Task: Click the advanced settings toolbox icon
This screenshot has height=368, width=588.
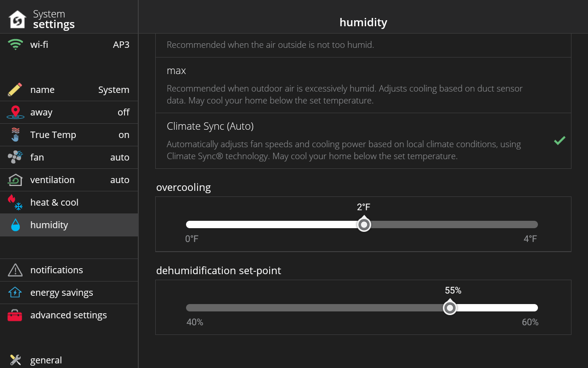Action: tap(15, 315)
